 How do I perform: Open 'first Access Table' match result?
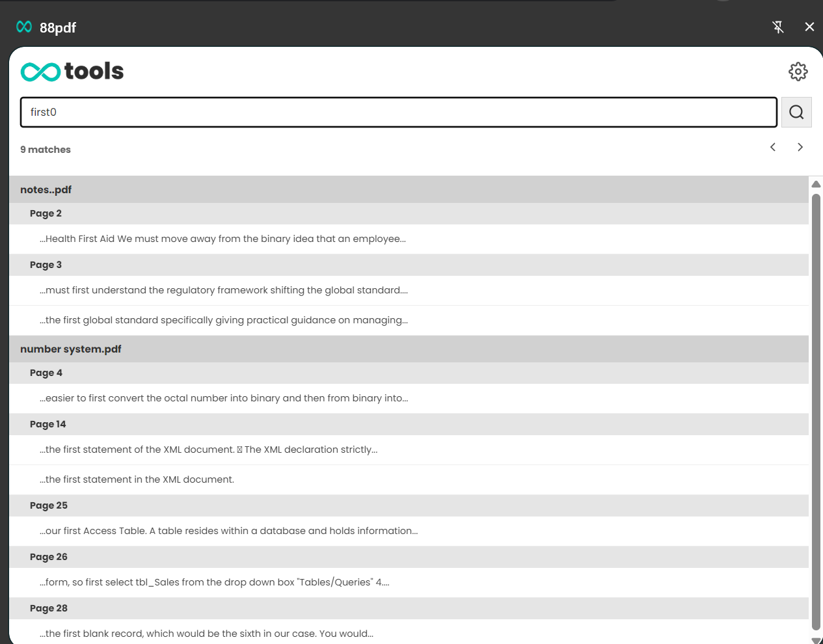click(228, 531)
